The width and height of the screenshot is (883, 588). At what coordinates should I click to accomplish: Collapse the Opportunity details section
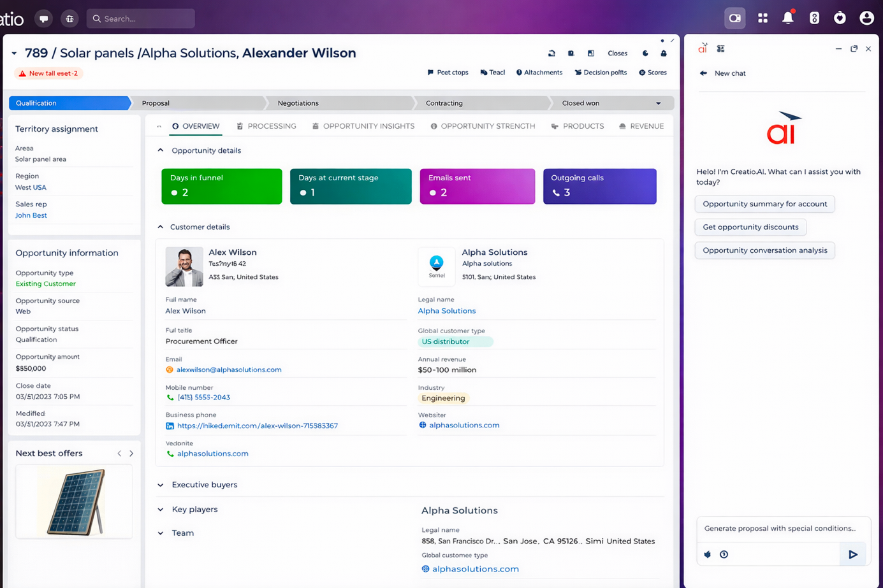[161, 150]
